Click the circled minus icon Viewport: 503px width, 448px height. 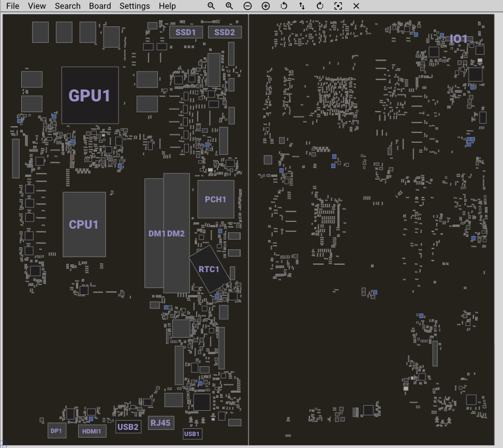(247, 6)
